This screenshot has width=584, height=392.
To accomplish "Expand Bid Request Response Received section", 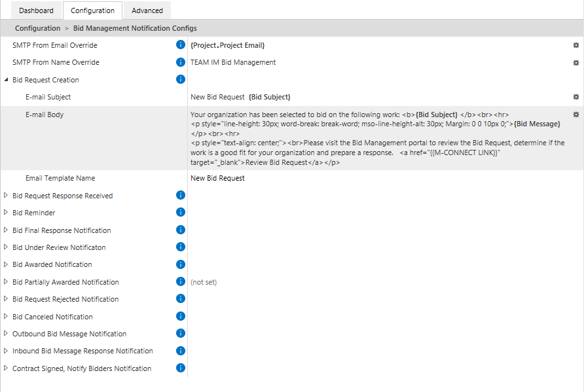I will click(7, 196).
